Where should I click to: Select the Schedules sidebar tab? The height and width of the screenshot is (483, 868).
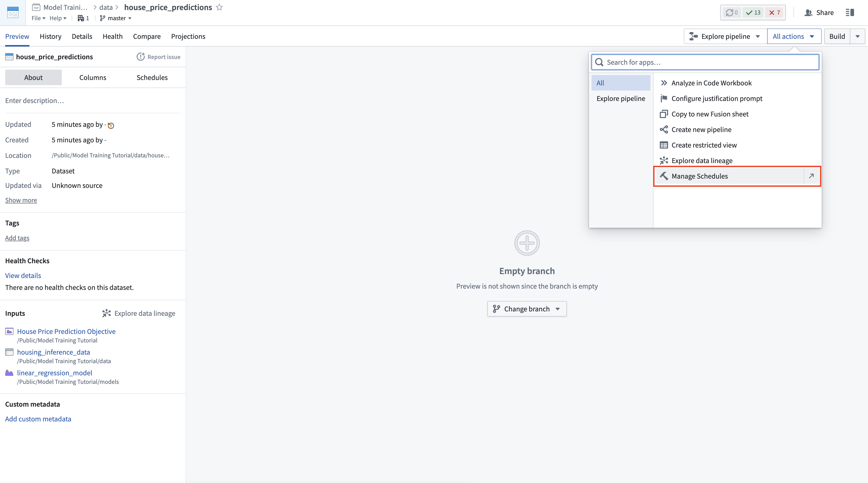[152, 78]
